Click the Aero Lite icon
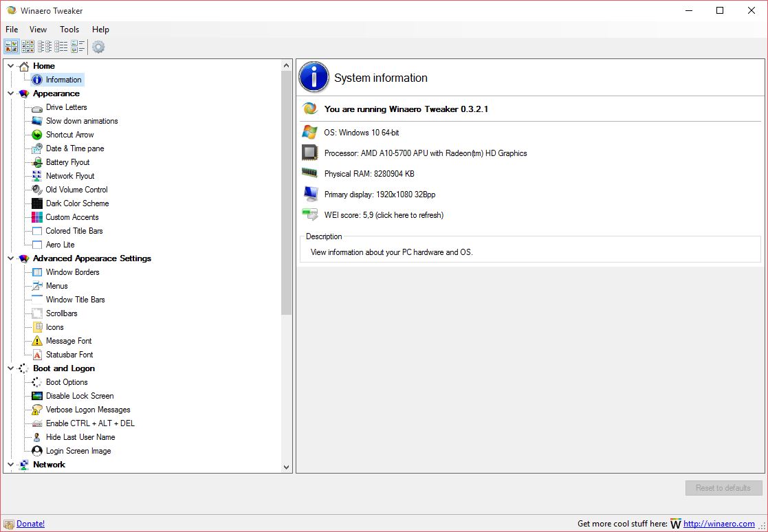This screenshot has width=768, height=532. tap(37, 244)
